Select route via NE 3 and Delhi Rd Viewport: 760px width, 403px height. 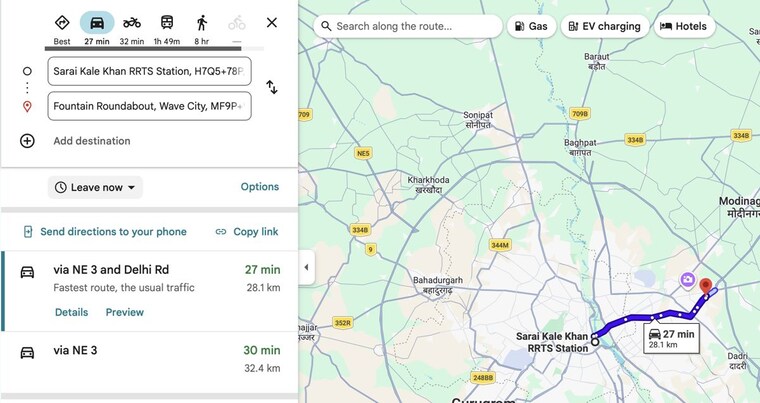[x=149, y=291]
